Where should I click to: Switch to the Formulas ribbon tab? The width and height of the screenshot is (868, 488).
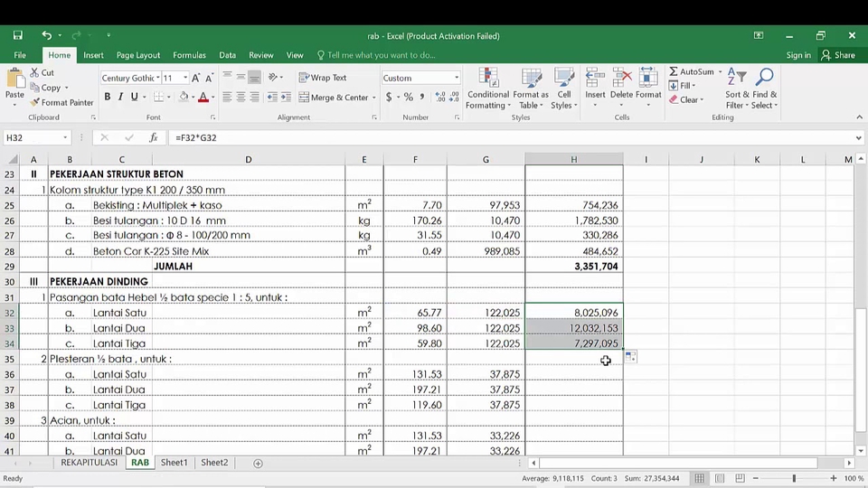(x=189, y=55)
